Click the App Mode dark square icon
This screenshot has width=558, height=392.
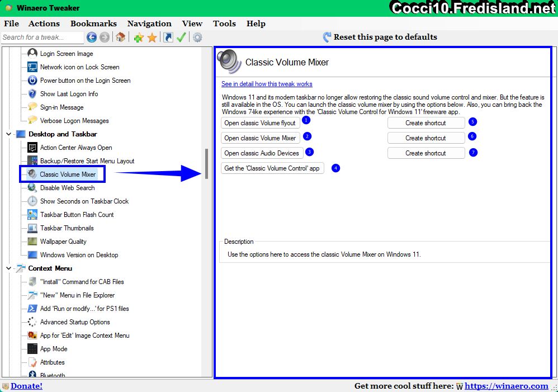[32, 349]
